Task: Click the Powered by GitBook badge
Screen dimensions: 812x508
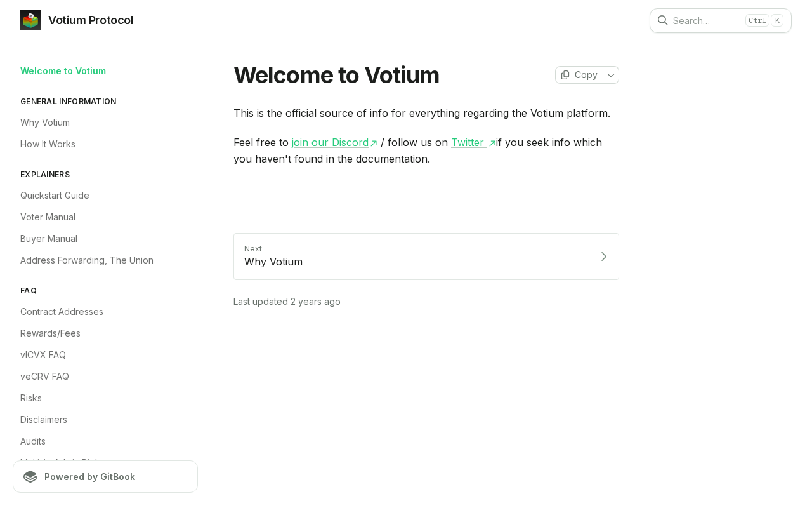Action: pyautogui.click(x=105, y=477)
